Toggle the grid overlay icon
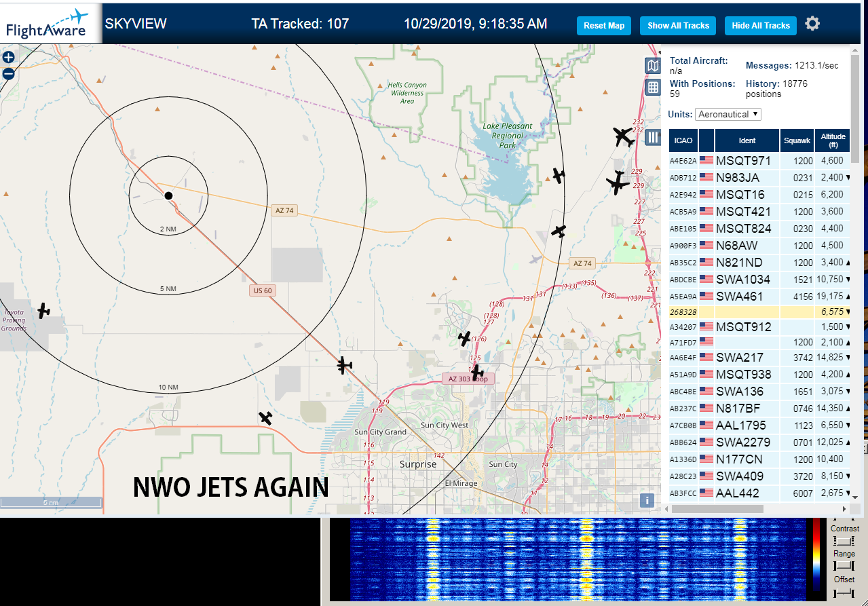 coord(652,87)
